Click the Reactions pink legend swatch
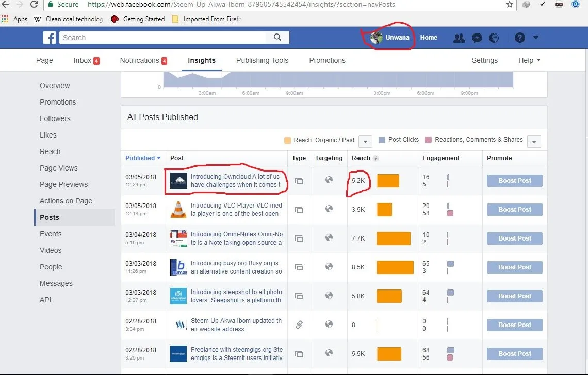This screenshot has height=375, width=588. 428,140
